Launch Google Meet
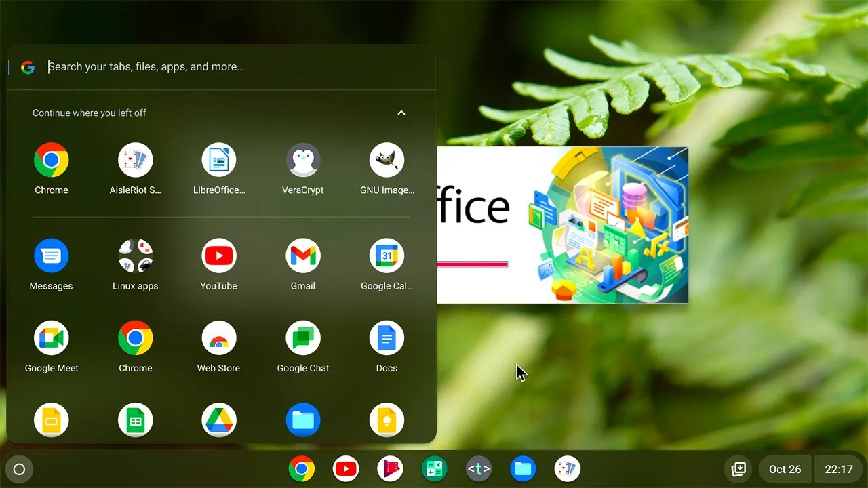 [x=52, y=338]
